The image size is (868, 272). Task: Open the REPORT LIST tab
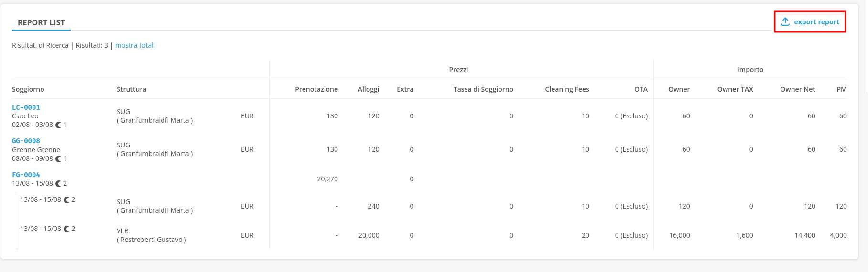click(x=41, y=22)
